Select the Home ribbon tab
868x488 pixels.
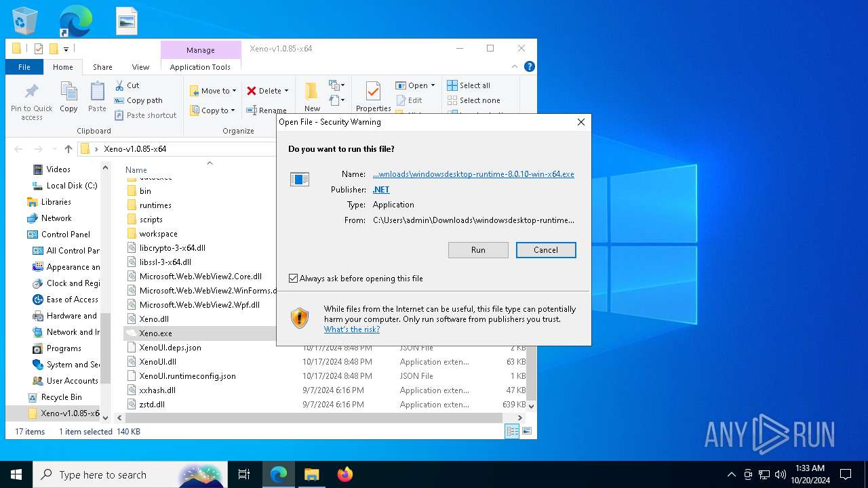[x=63, y=67]
